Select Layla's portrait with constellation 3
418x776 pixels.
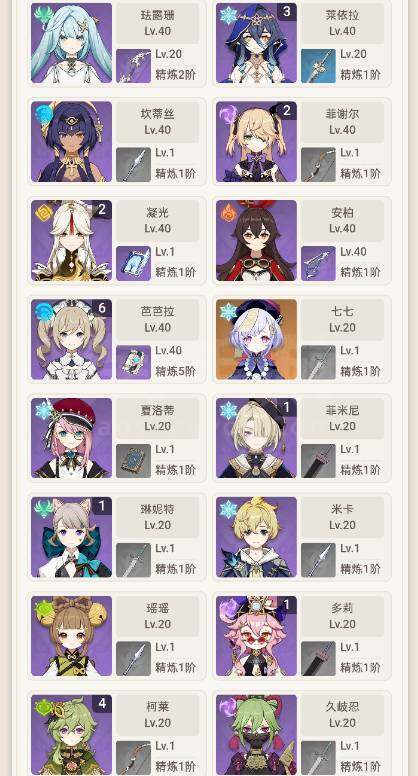256,43
